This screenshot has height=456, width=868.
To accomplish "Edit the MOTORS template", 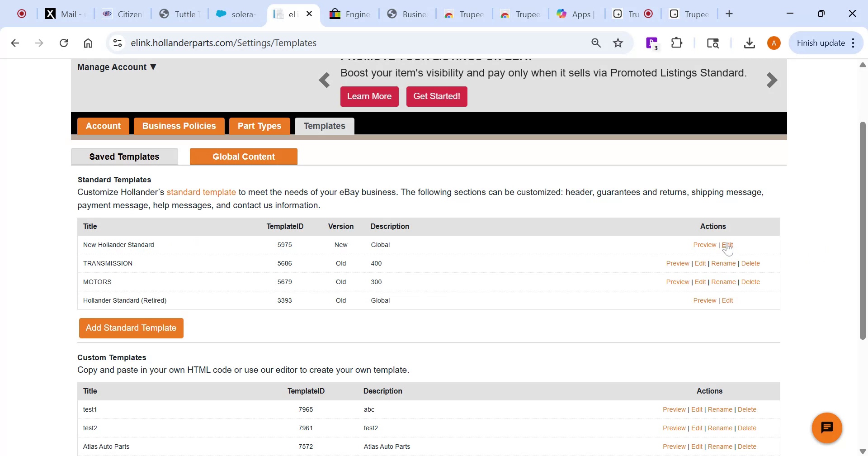I will coord(700,281).
